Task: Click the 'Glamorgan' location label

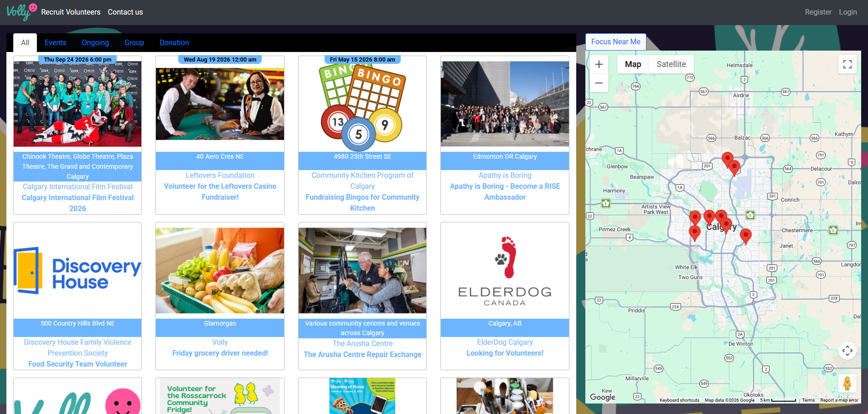Action: [x=220, y=323]
